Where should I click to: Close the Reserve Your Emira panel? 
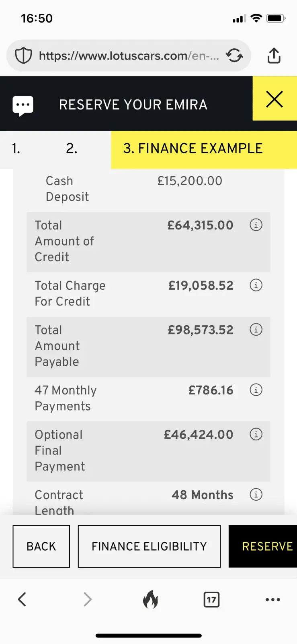274,99
